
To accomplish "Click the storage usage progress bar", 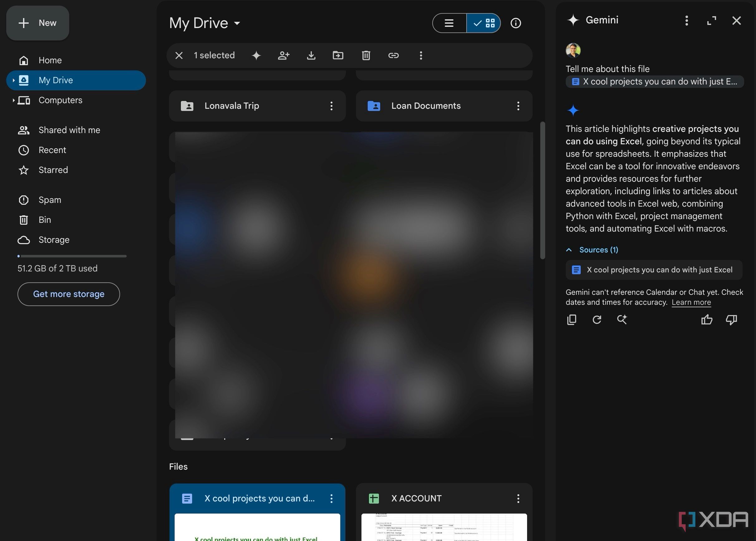I will (72, 256).
